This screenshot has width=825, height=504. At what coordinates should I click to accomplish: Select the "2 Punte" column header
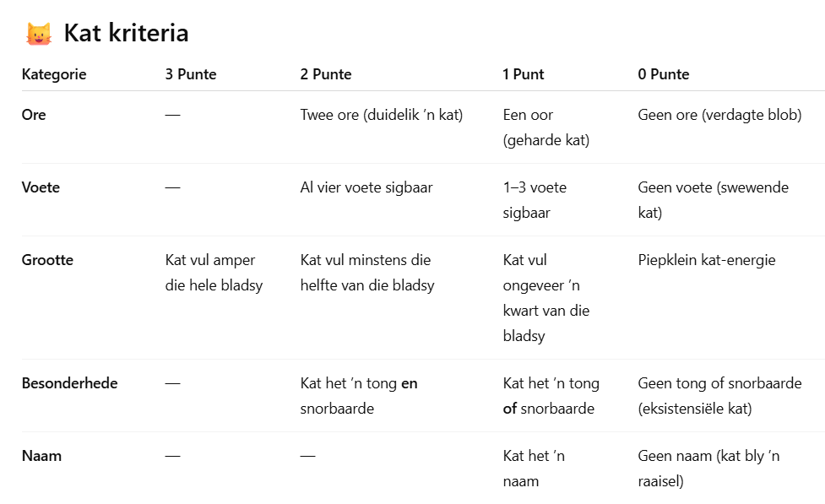click(x=326, y=74)
